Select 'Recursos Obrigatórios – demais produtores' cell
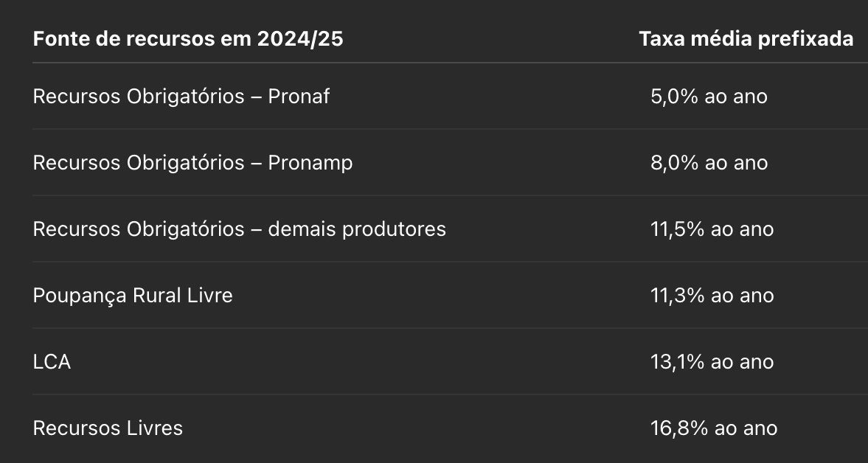Screen dimensions: 868x463 [x=239, y=229]
